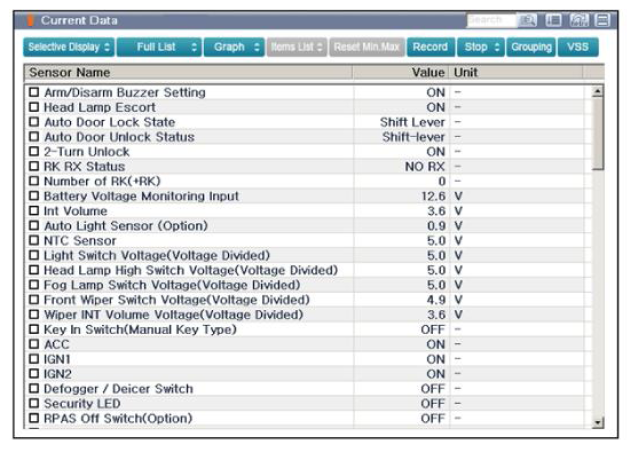The image size is (636, 449).
Task: Check the NTC Sensor checkbox
Action: tap(34, 241)
